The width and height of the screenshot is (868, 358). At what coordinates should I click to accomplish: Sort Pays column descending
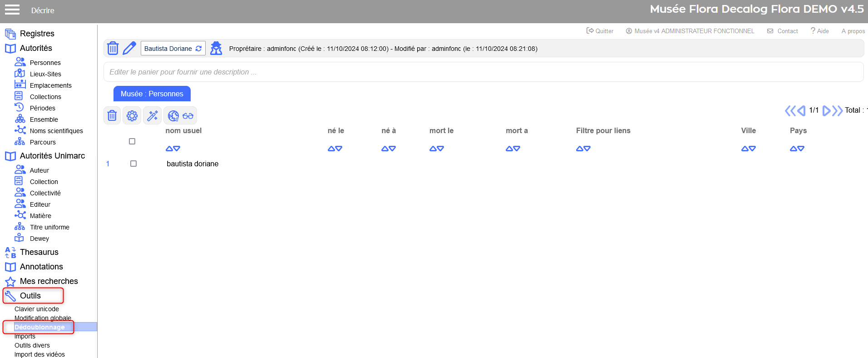[x=801, y=149]
